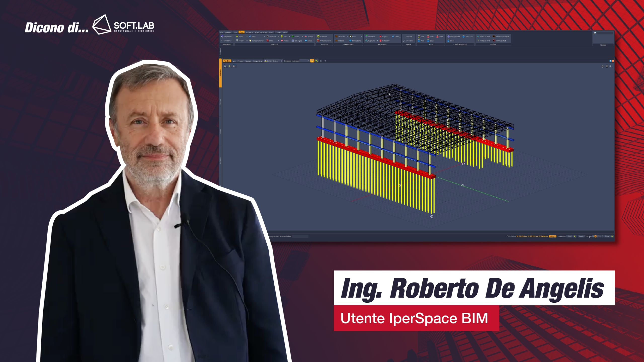The height and width of the screenshot is (362, 644).
Task: Toggle the P snap option
Action: pyautogui.click(x=595, y=236)
